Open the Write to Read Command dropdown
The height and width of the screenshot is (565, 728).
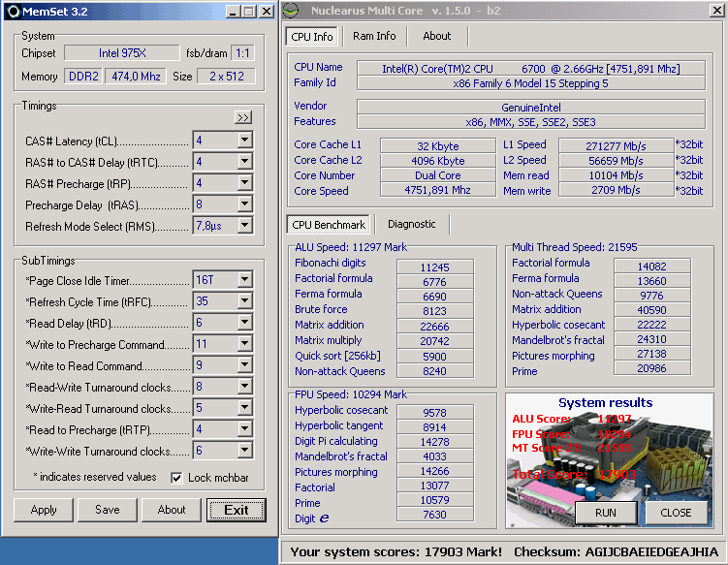point(244,365)
